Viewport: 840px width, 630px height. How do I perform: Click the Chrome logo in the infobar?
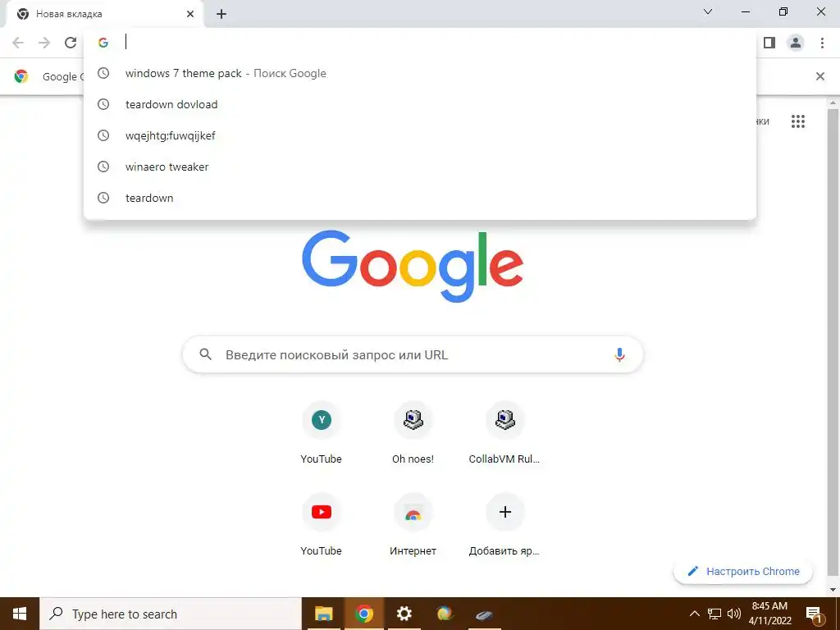pos(21,76)
